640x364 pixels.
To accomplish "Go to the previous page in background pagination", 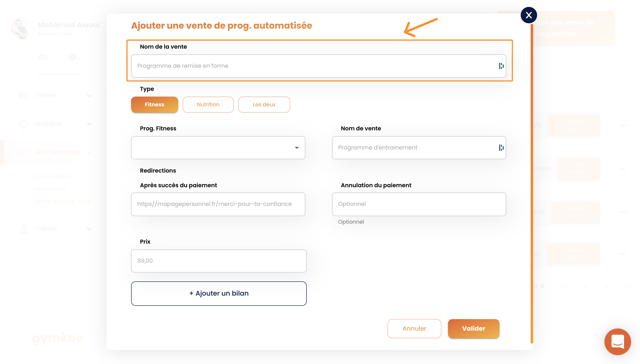I will [585, 286].
